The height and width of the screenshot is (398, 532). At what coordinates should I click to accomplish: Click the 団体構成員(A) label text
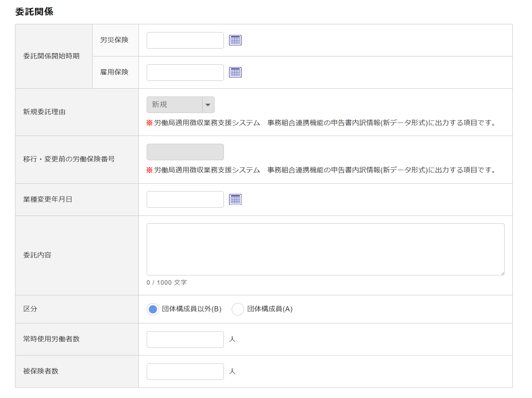click(270, 309)
